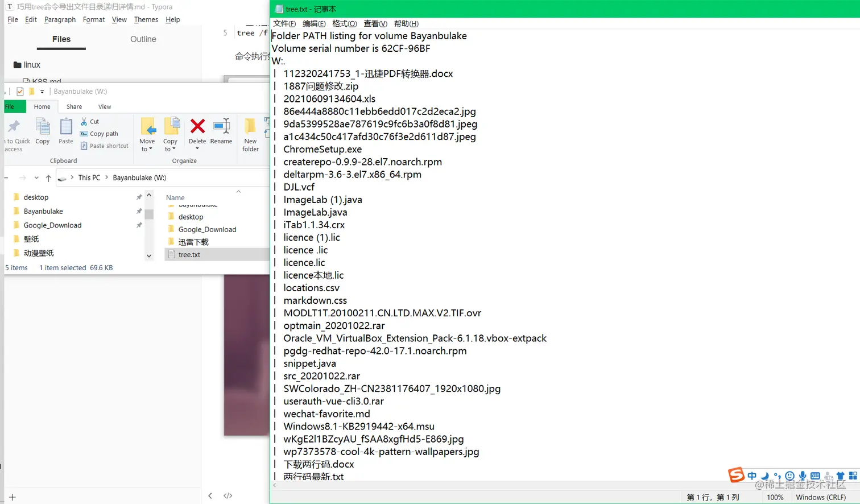Click This PC in address breadcrumb
This screenshot has height=504, width=860.
point(89,177)
